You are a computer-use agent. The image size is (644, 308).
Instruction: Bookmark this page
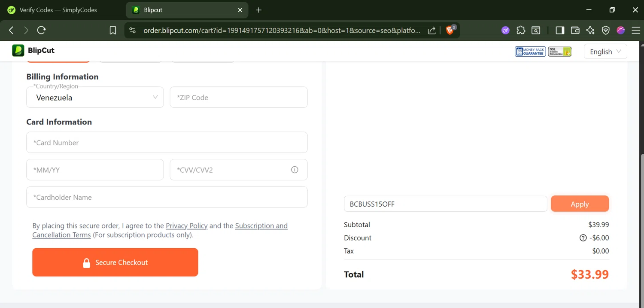point(113,30)
